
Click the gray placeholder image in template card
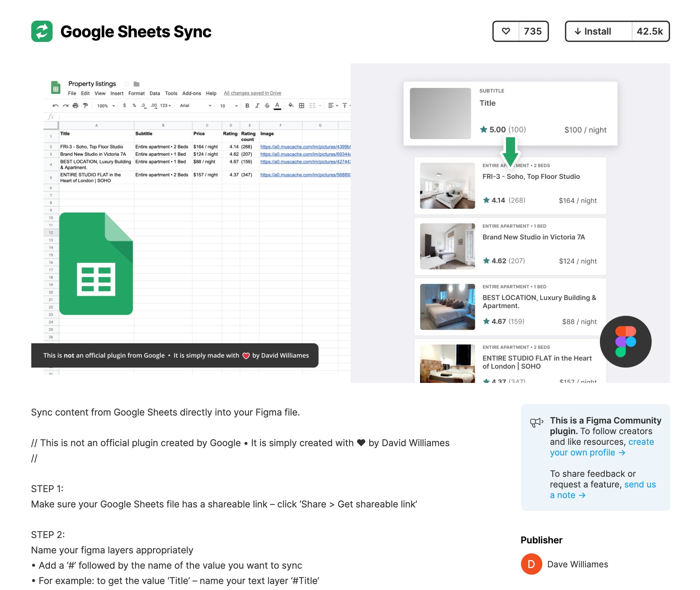(x=440, y=114)
